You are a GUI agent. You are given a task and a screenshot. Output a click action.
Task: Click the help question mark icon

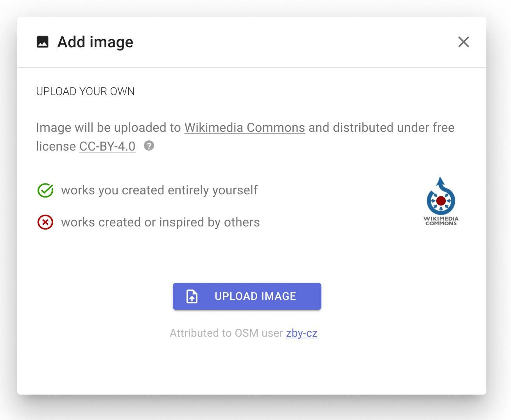pyautogui.click(x=149, y=146)
